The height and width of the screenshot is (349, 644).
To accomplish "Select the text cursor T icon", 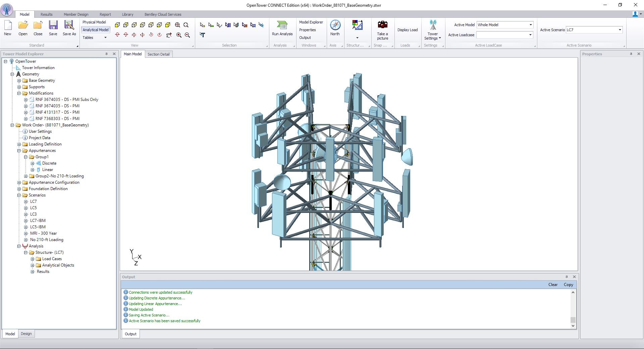I will (202, 35).
